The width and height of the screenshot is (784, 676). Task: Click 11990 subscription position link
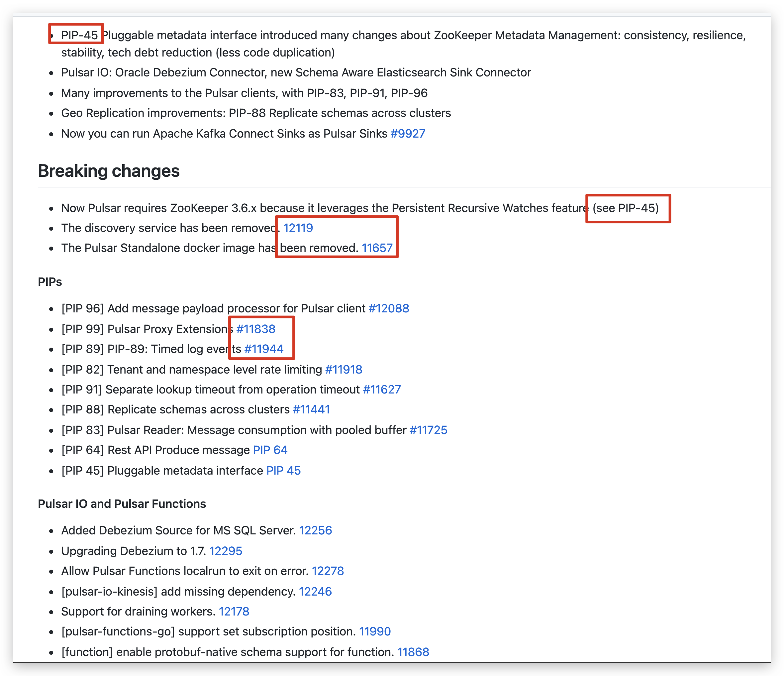pyautogui.click(x=375, y=632)
